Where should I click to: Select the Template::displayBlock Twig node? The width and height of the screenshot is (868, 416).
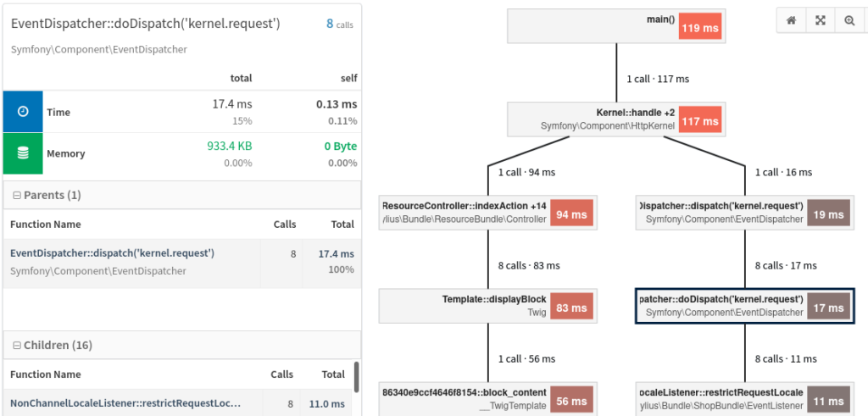pyautogui.click(x=487, y=306)
